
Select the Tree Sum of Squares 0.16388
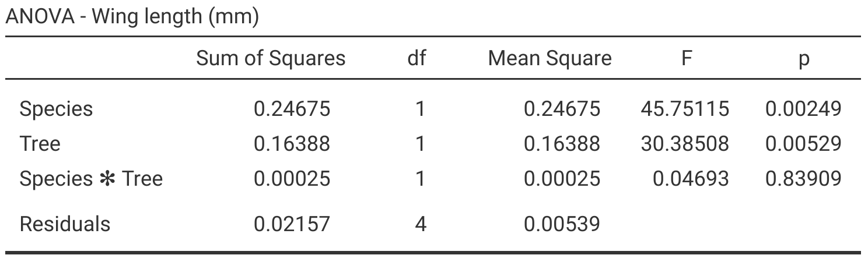(x=292, y=143)
